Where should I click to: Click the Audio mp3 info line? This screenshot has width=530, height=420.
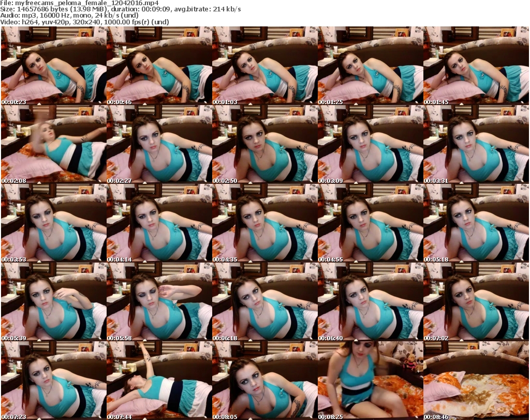click(69, 16)
